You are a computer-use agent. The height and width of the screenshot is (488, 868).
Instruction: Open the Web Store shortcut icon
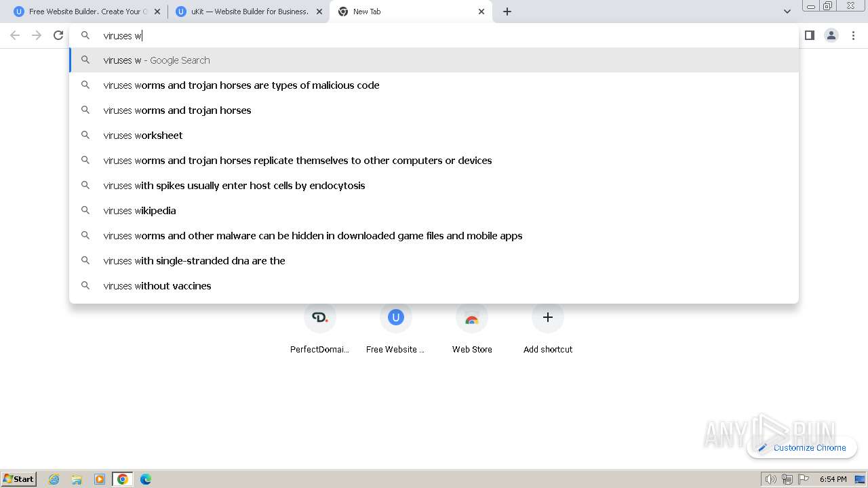click(x=472, y=317)
